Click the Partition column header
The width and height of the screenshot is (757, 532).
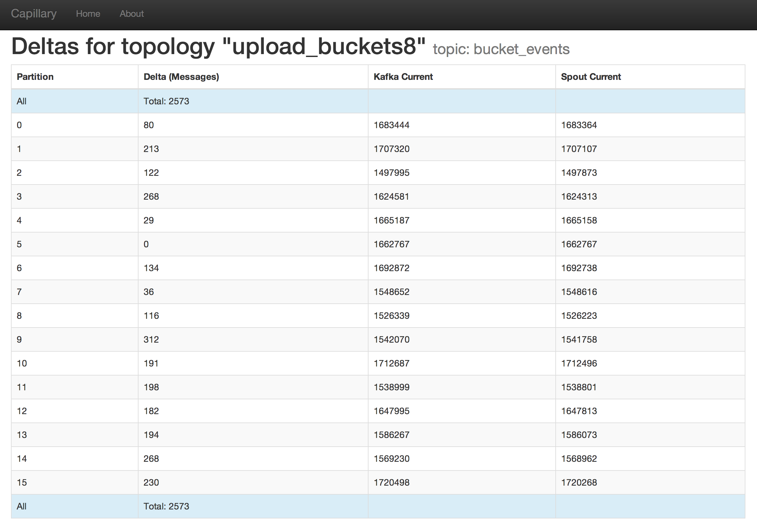coord(35,77)
